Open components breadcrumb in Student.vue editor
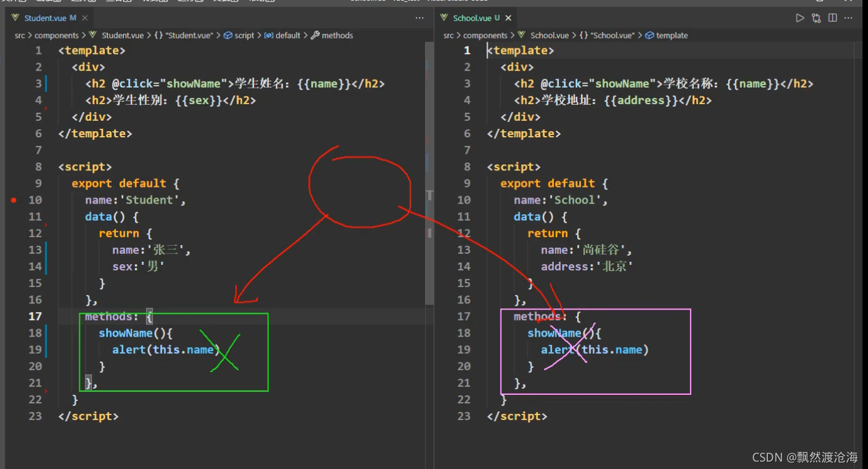The image size is (868, 469). pos(56,36)
